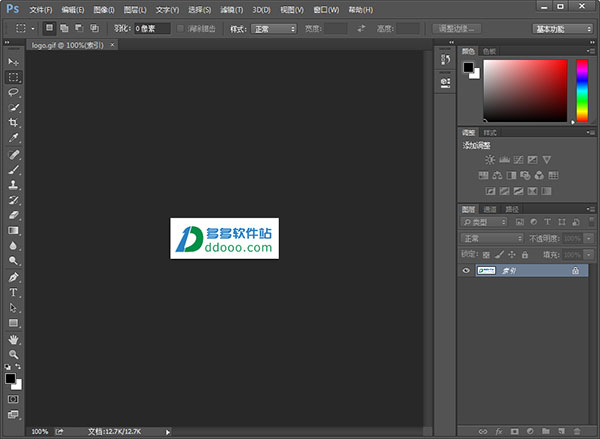Pick a color in the color field
The image size is (600, 439).
[x=525, y=91]
